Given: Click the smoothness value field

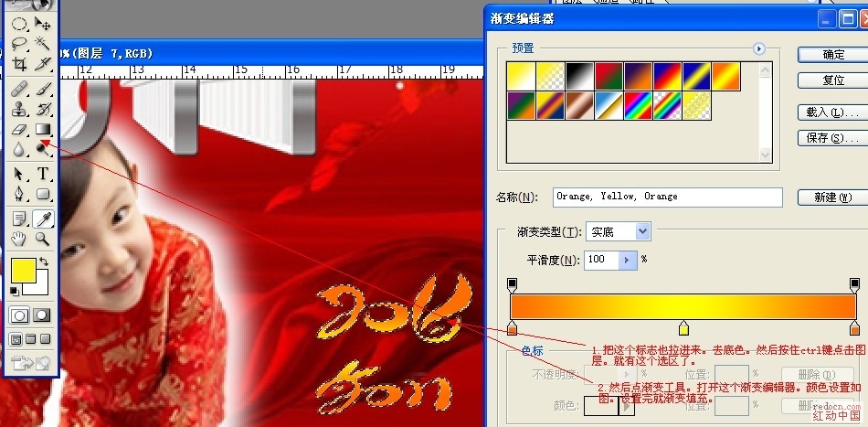Looking at the screenshot, I should pos(602,260).
